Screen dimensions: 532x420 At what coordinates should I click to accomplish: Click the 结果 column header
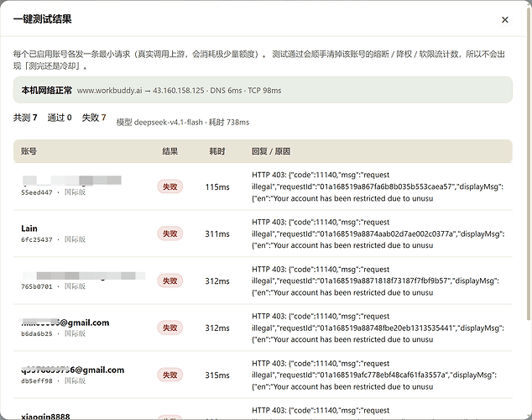click(x=170, y=151)
